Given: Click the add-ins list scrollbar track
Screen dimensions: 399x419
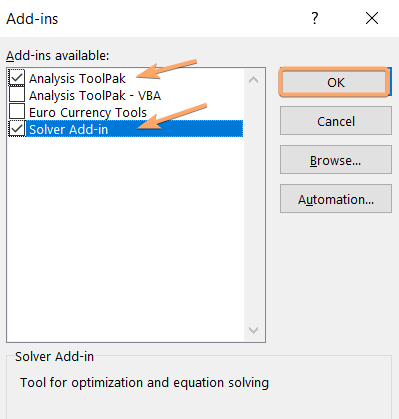Looking at the screenshot, I should coord(254,205).
